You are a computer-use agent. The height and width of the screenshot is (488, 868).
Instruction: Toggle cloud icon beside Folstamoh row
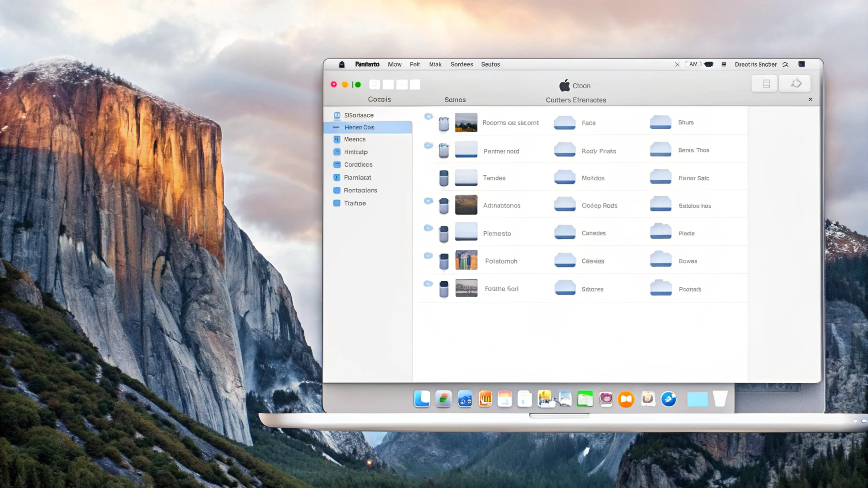point(428,256)
